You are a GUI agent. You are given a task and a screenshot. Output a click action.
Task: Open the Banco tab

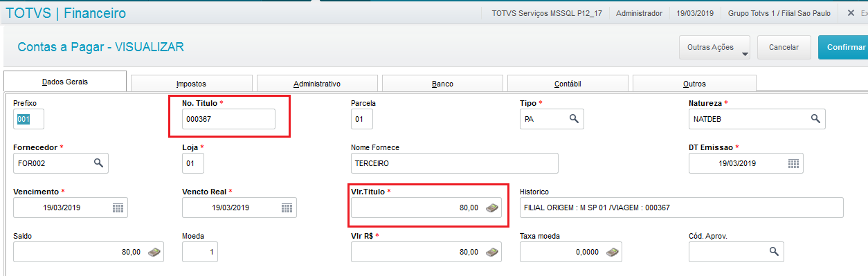tap(442, 84)
